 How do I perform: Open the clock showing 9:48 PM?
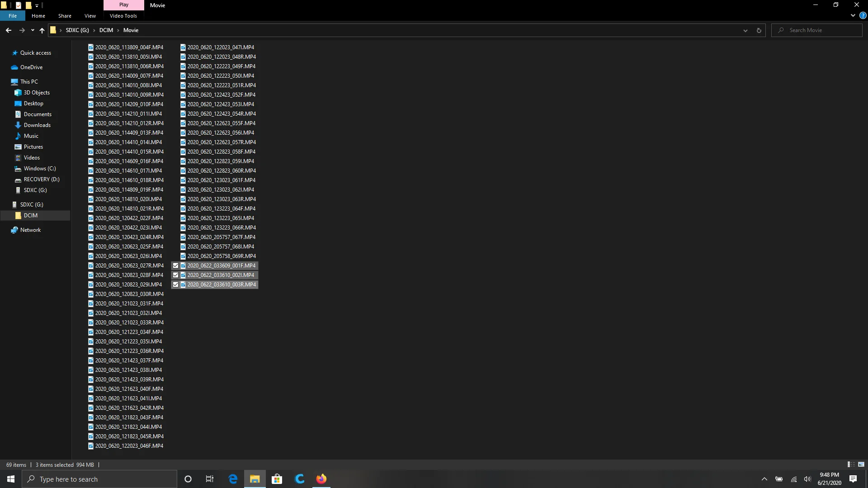tap(830, 479)
